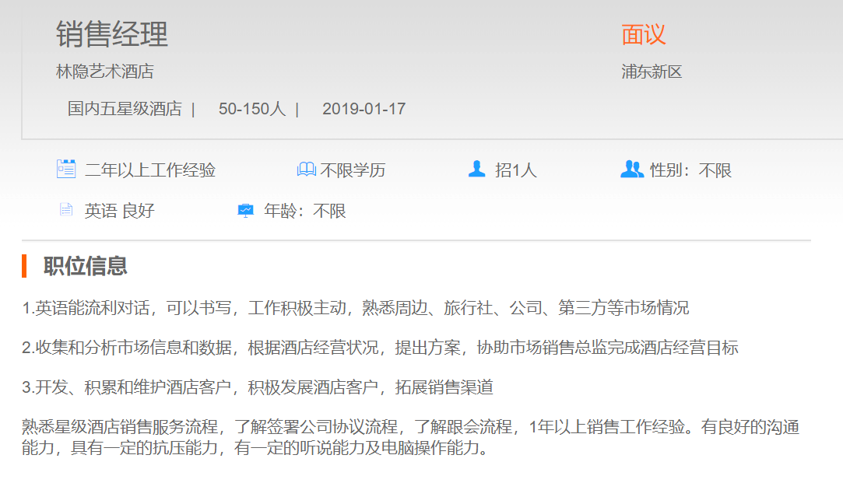Click the single person recruitment icon

[x=476, y=169]
